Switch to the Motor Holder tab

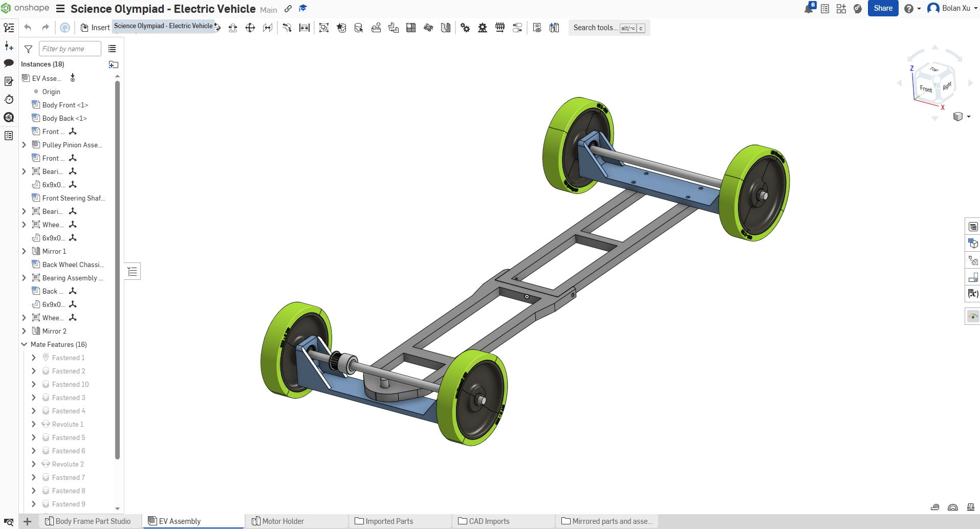coord(284,521)
